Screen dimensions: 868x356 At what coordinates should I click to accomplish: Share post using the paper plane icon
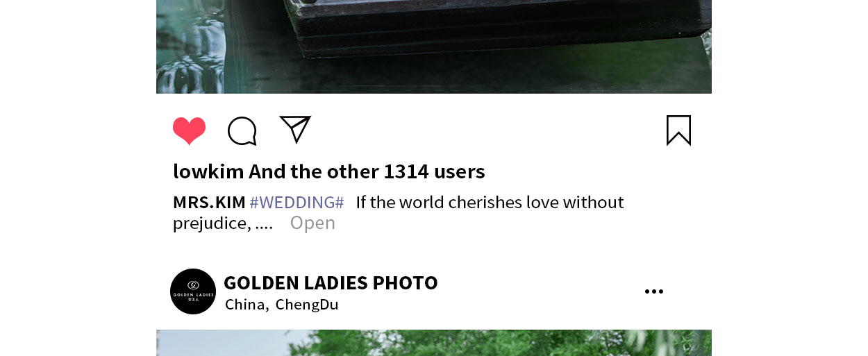295,130
